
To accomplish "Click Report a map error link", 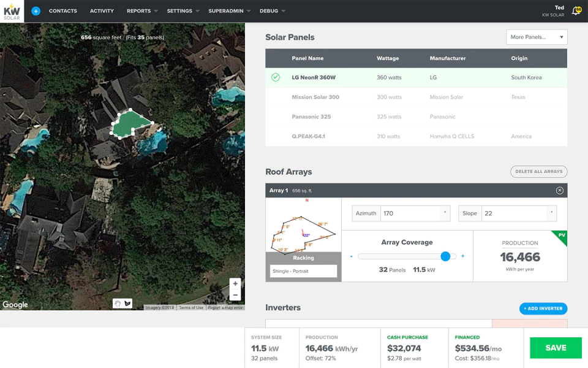I will [x=225, y=307].
